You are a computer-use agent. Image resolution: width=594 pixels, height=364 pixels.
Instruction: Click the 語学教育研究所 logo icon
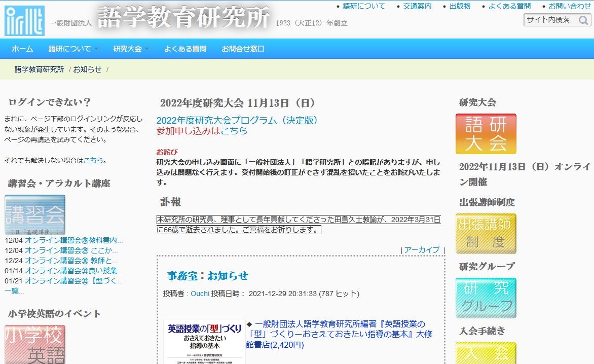tap(24, 20)
